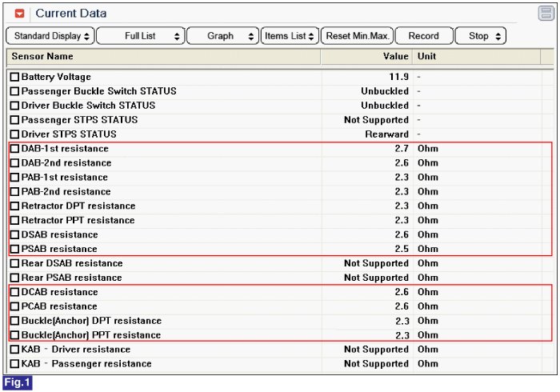This screenshot has width=560, height=392.
Task: Expand the Full List dropdown
Action: coord(140,36)
